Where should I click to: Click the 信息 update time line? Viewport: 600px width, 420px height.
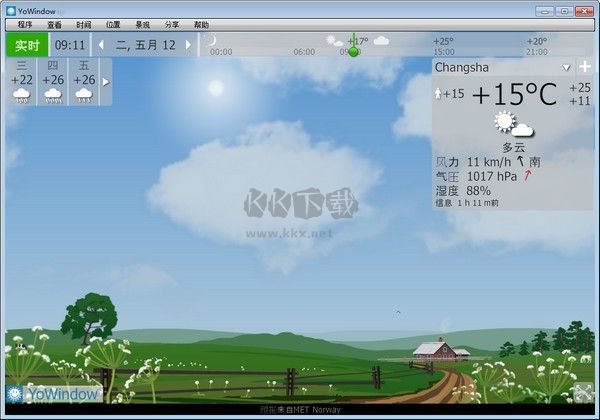(x=467, y=203)
